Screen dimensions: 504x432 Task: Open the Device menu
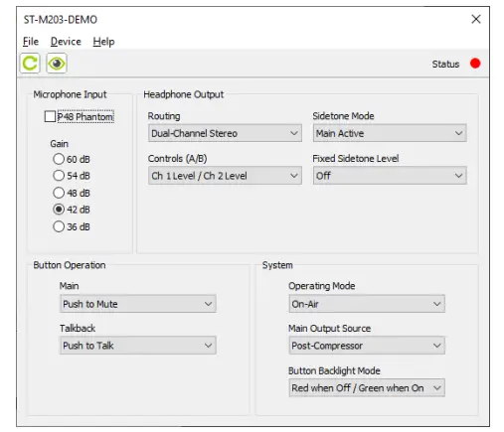click(66, 42)
